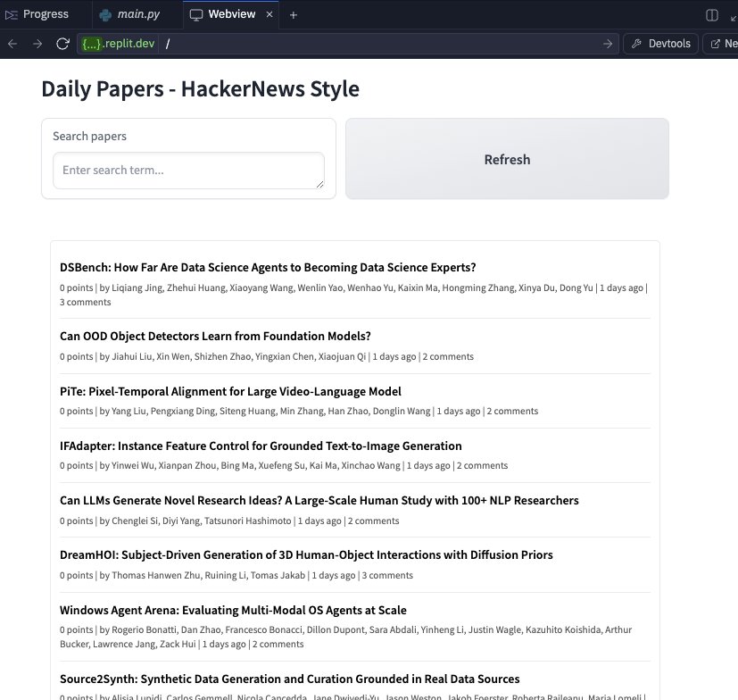Click the DSBench author list starting with Liqiang Jing
Viewport: 738px width, 700px height.
[352, 287]
